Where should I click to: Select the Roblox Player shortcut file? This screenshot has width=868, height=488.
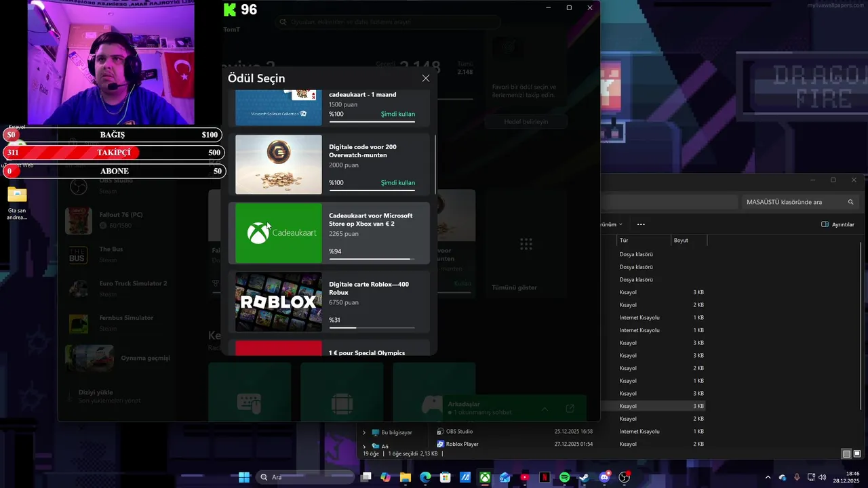point(462,445)
